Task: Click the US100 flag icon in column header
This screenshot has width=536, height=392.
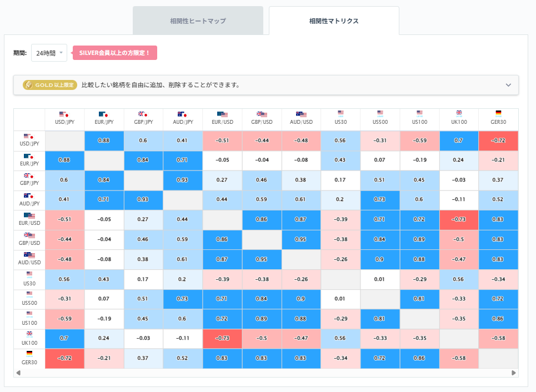Action: click(419, 113)
